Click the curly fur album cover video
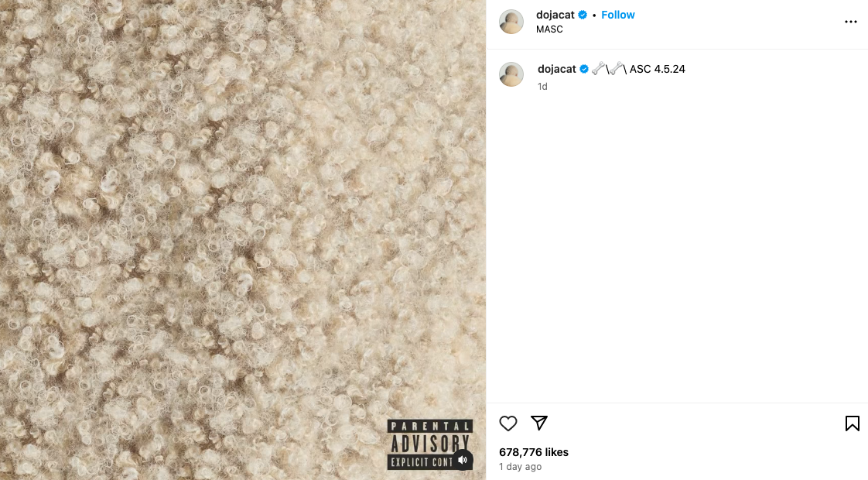The image size is (868, 480). pyautogui.click(x=243, y=240)
